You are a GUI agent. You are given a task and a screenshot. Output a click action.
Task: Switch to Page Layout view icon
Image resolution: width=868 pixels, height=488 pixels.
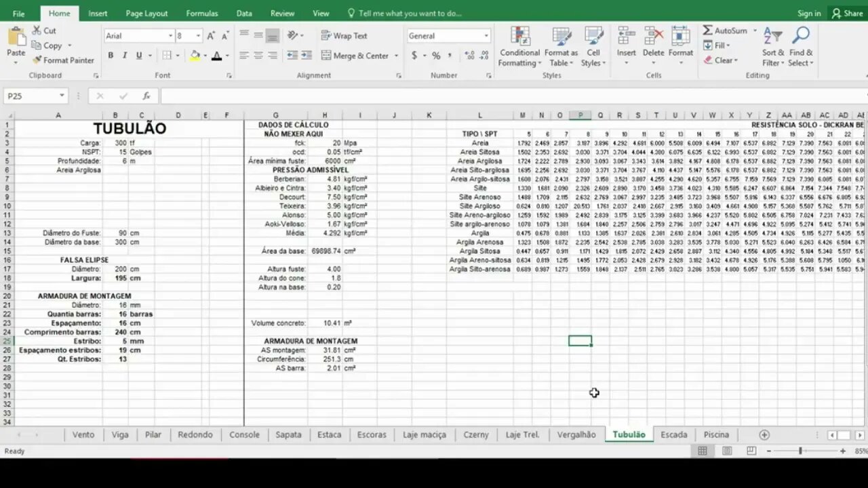click(727, 451)
